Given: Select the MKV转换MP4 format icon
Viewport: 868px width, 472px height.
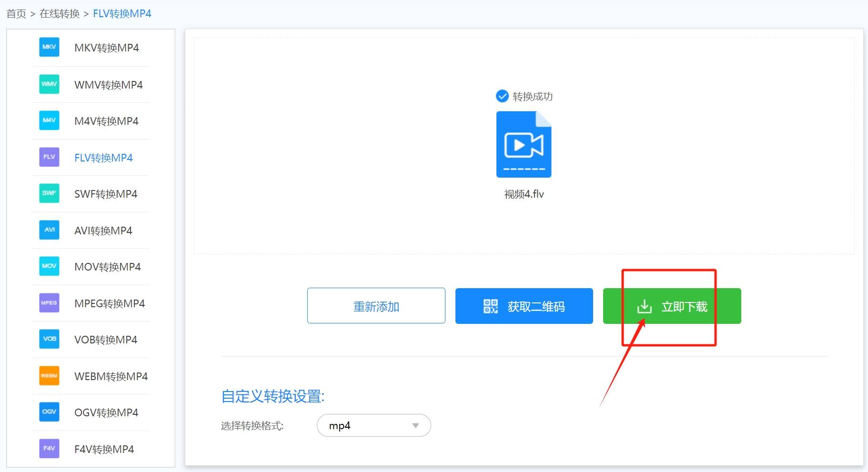Looking at the screenshot, I should [49, 47].
